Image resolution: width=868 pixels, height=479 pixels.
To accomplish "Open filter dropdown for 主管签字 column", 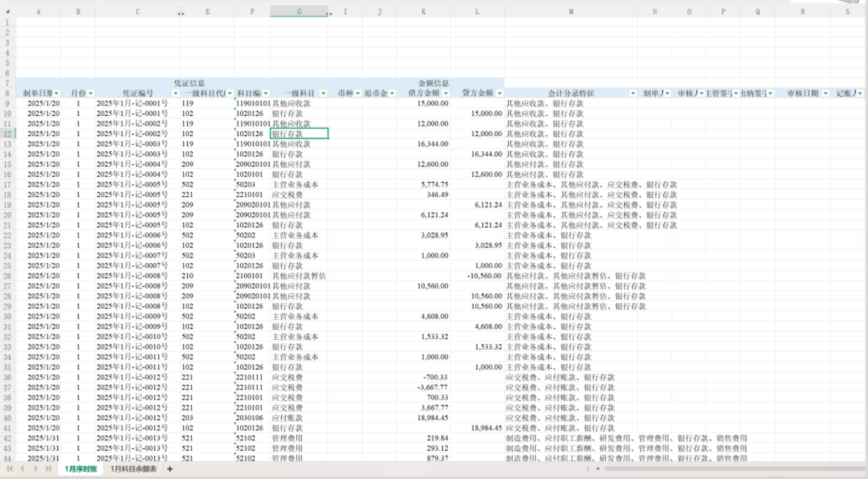I will tap(736, 93).
